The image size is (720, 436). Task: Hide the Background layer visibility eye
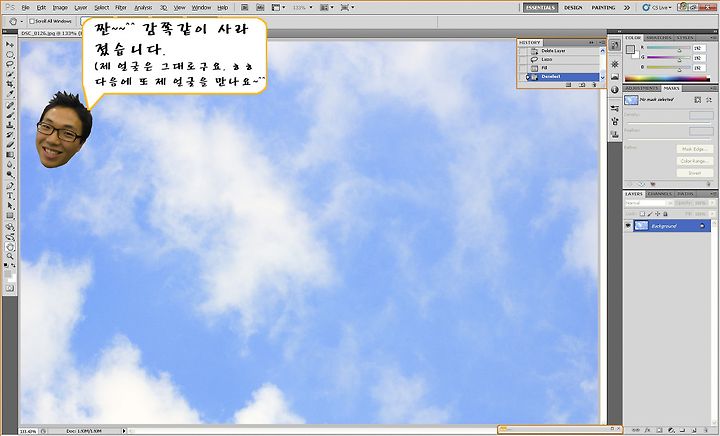click(x=628, y=226)
